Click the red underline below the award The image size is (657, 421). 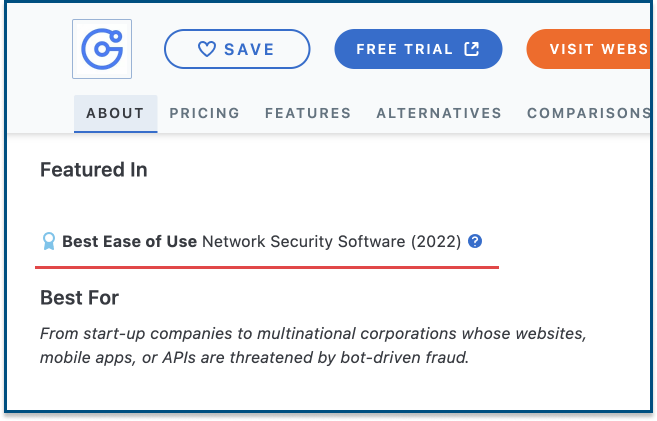click(x=267, y=267)
